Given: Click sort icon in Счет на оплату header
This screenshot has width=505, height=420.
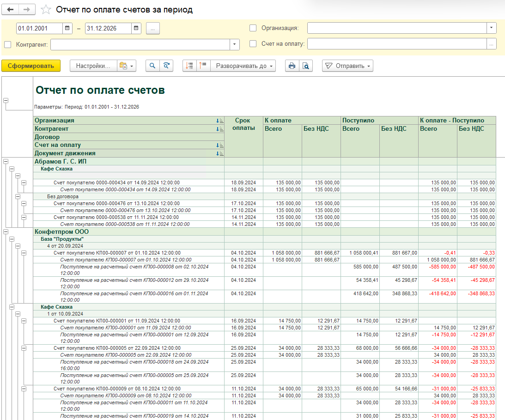Looking at the screenshot, I should point(219,145).
